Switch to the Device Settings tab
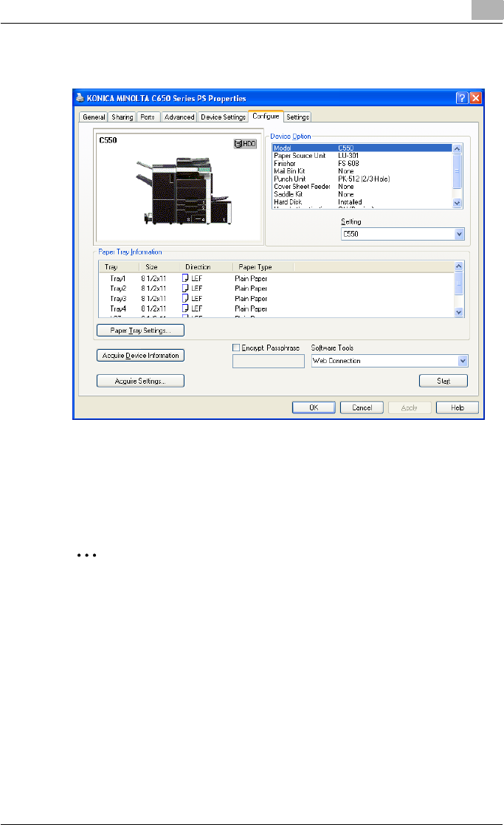504x825 pixels. click(223, 117)
